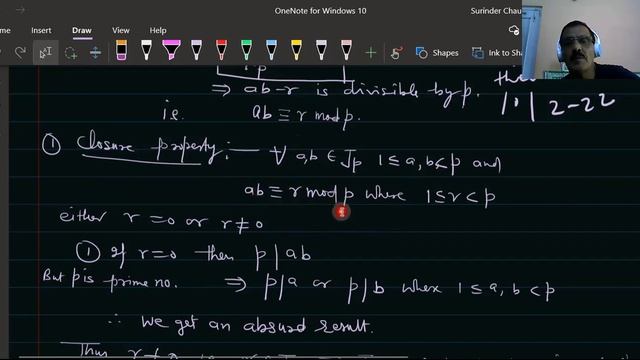Select the green pen

(246, 50)
